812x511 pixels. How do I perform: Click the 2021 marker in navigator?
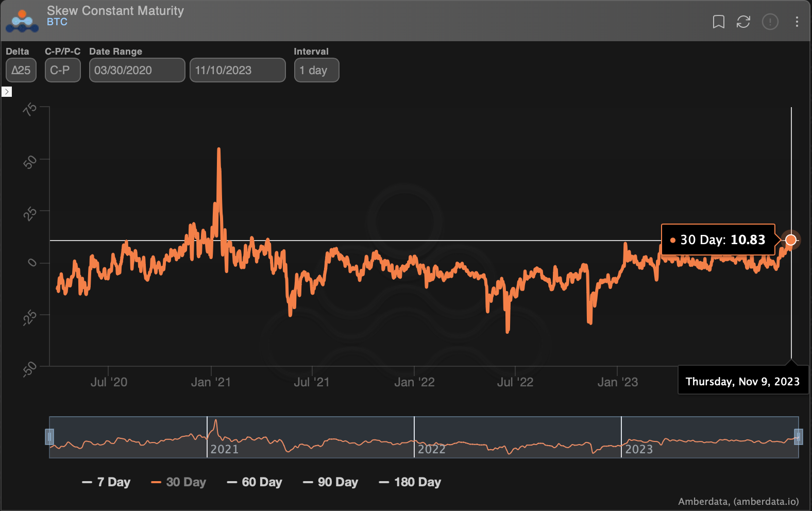click(x=225, y=449)
